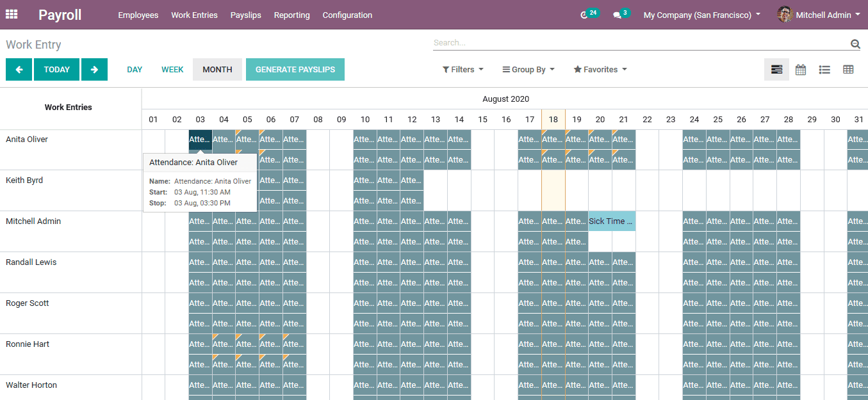868x400 pixels.
Task: Switch to list view icon
Action: 824,70
